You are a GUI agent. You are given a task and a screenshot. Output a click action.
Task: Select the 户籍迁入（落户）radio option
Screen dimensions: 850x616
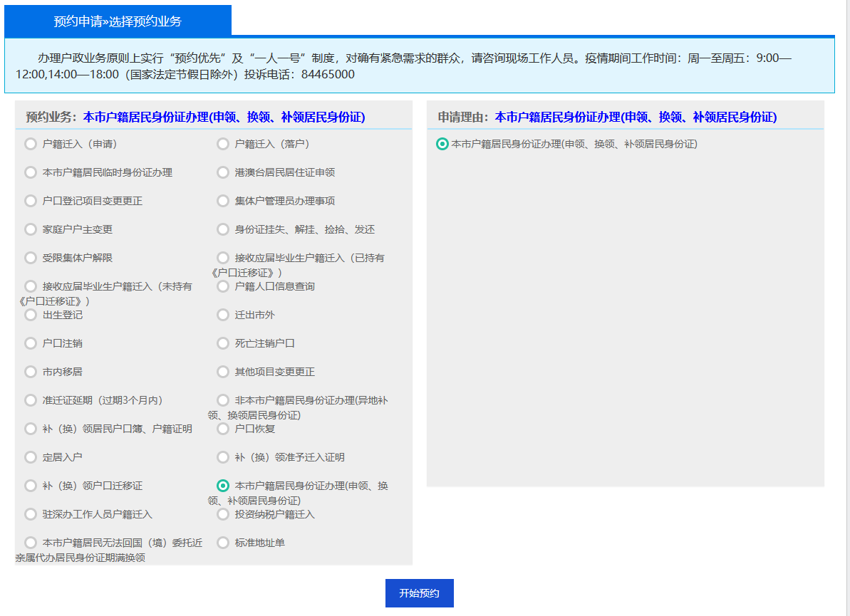click(x=223, y=144)
